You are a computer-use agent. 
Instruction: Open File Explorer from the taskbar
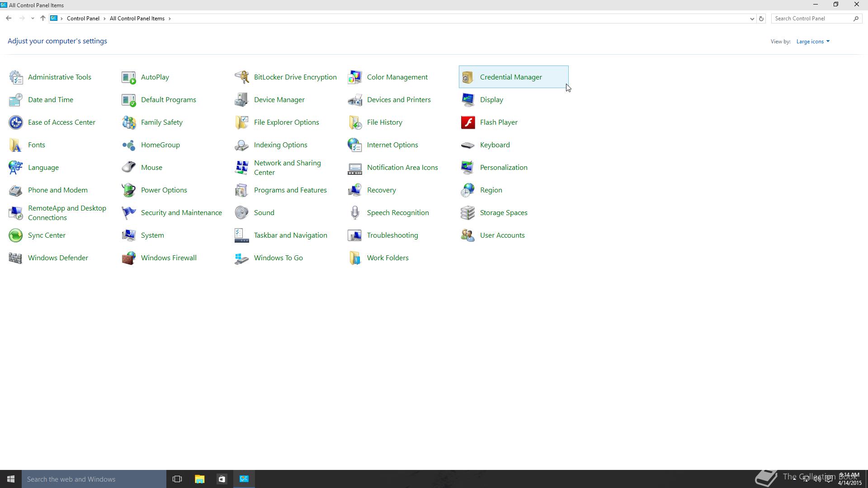pyautogui.click(x=199, y=479)
